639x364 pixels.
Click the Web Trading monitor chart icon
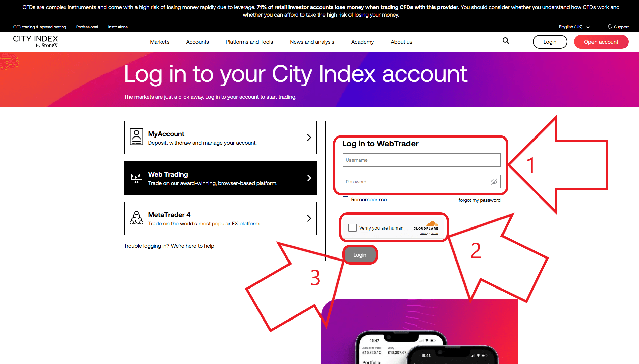[136, 178]
